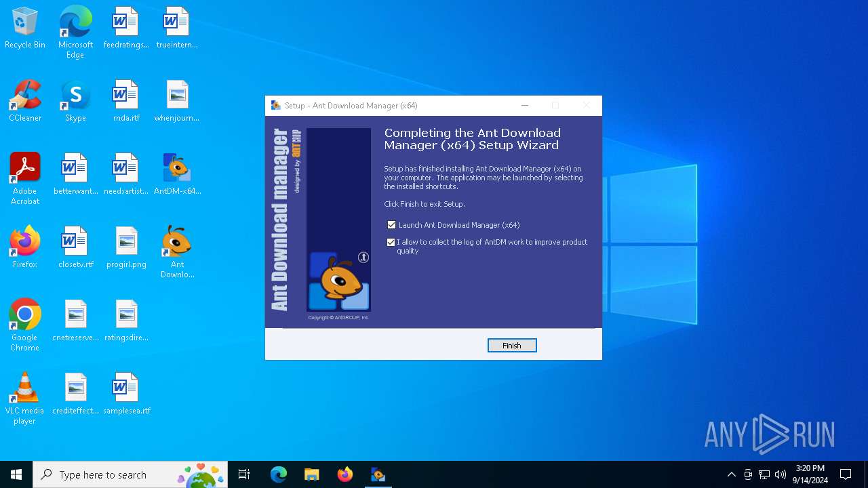
Task: Select the ratingsdire image file icon
Action: 126,321
